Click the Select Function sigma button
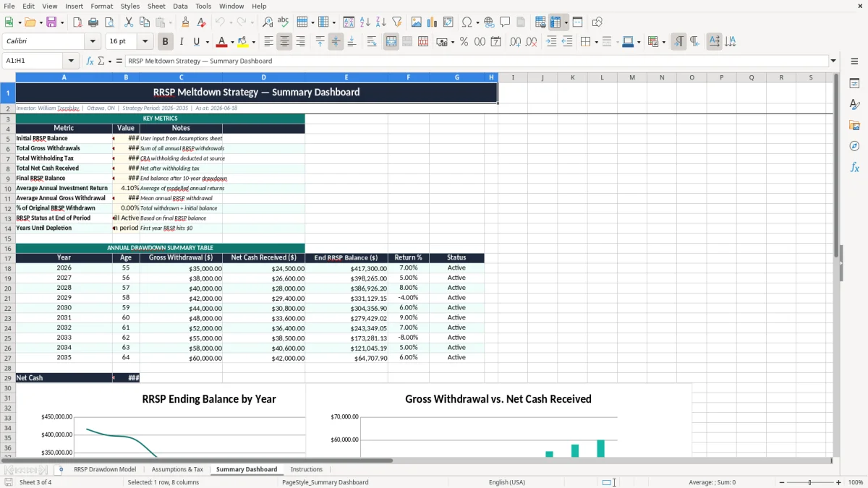Screen dimensions: 868x488 [101, 61]
